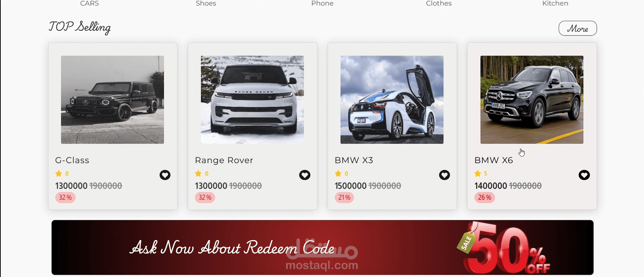The image size is (644, 277).
Task: Open the Range Rover car image
Action: pyautogui.click(x=252, y=100)
